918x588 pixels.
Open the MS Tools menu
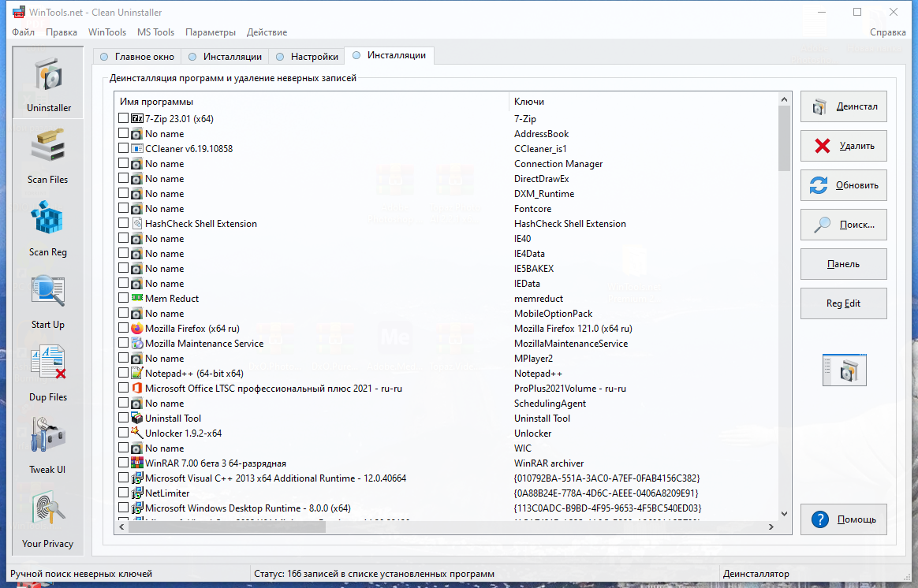155,32
